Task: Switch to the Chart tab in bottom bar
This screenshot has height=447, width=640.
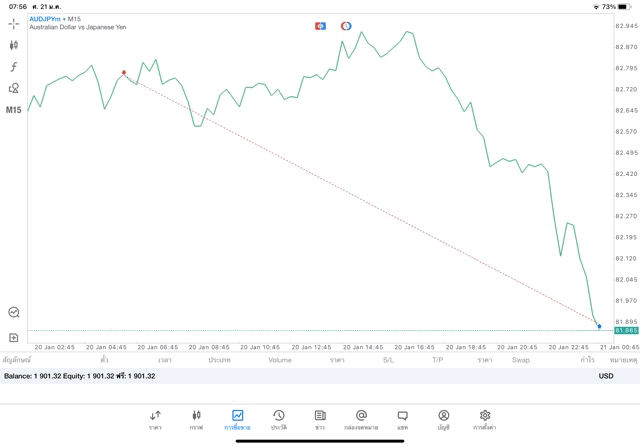Action: (x=196, y=419)
